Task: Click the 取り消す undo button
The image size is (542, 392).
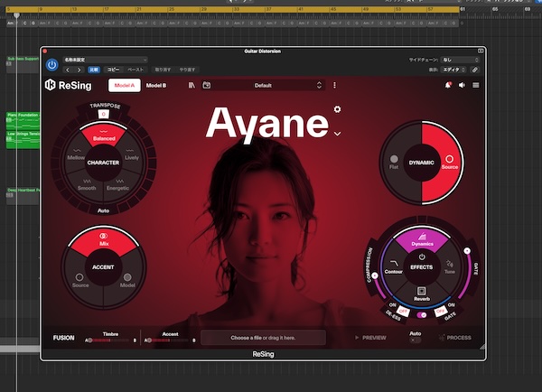Action: click(x=163, y=70)
